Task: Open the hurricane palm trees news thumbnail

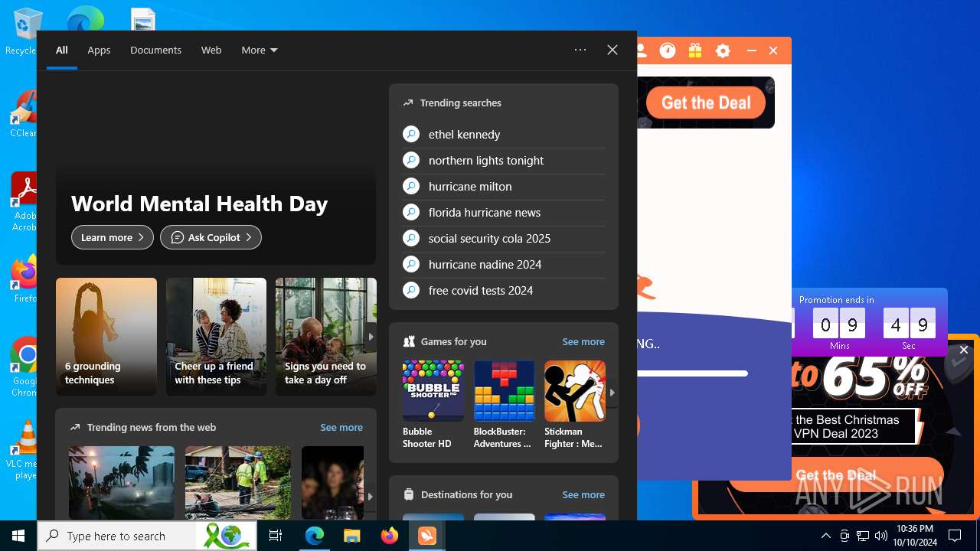Action: (122, 483)
